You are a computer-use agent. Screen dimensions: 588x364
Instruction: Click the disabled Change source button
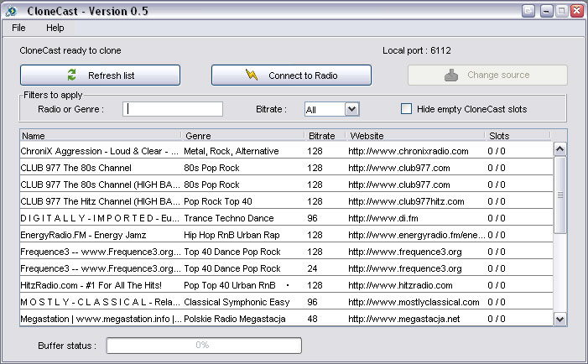[487, 75]
